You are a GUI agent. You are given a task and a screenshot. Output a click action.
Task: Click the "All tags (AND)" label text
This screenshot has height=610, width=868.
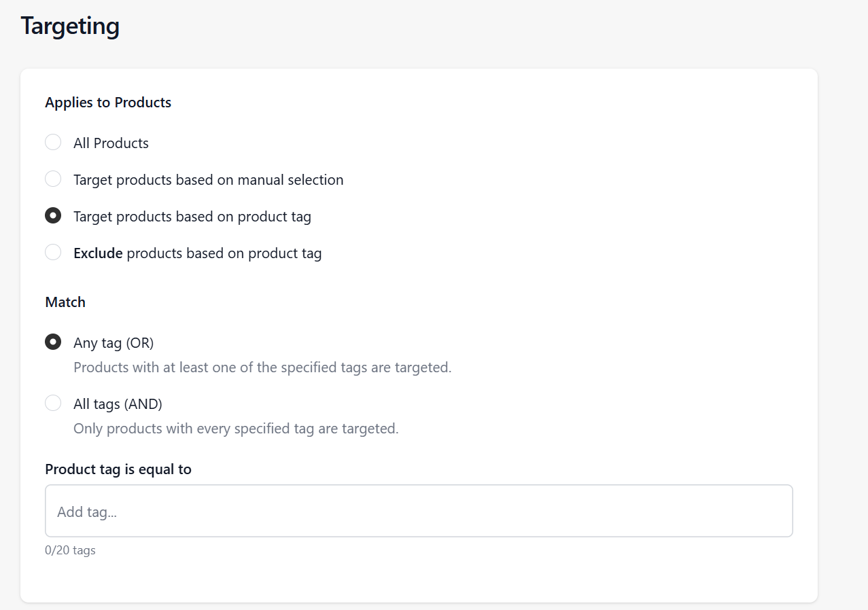point(118,404)
